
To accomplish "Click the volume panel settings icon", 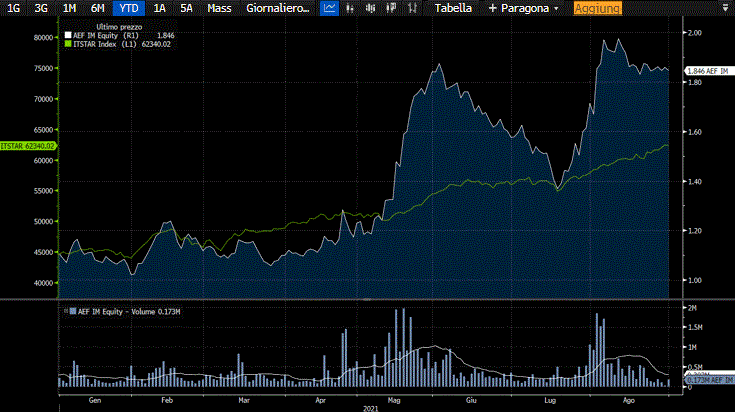I will coord(66,312).
